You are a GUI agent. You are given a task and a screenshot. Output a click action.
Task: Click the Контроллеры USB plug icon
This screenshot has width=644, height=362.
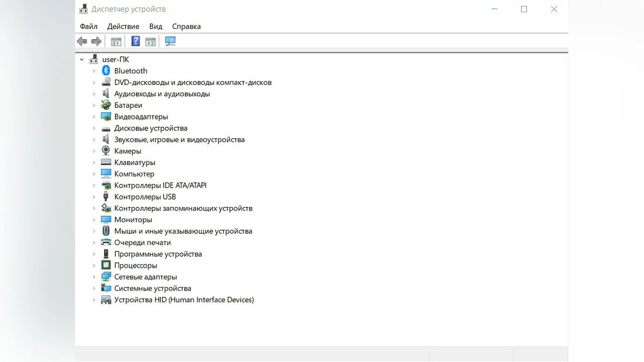[x=106, y=197]
